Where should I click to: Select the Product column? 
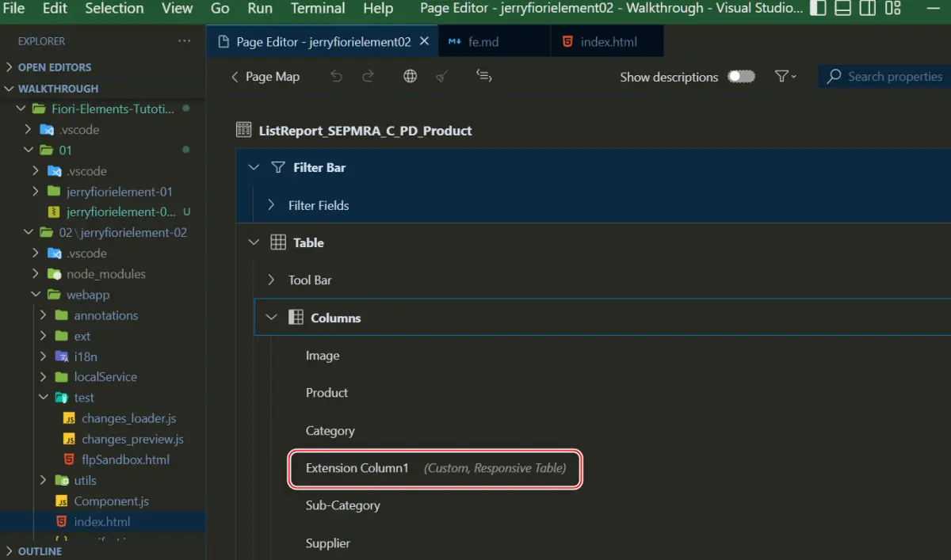point(327,393)
